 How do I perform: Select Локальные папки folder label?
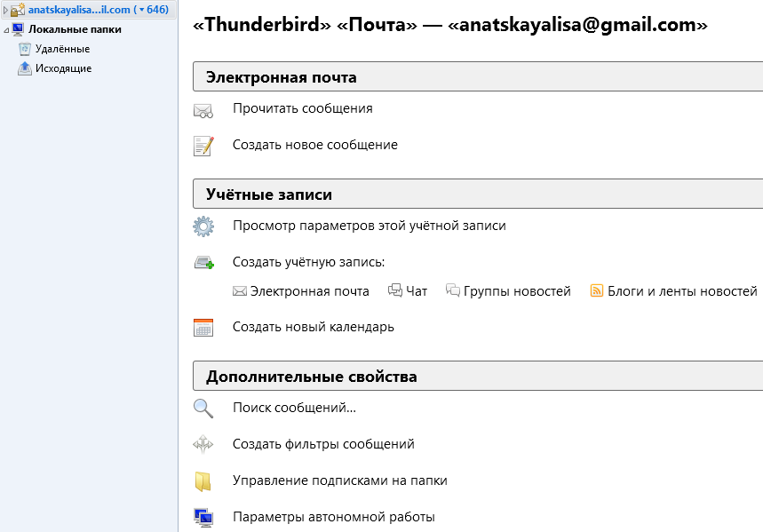[x=75, y=29]
